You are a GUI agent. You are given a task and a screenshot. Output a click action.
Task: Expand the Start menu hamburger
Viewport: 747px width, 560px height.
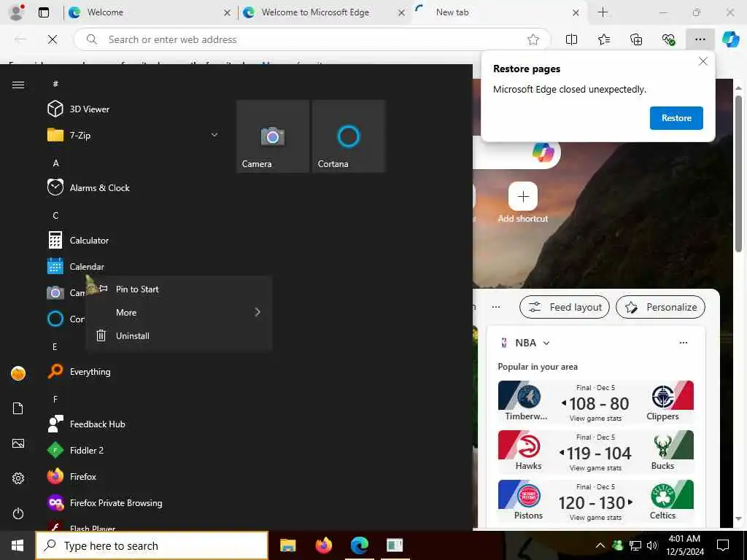[18, 85]
